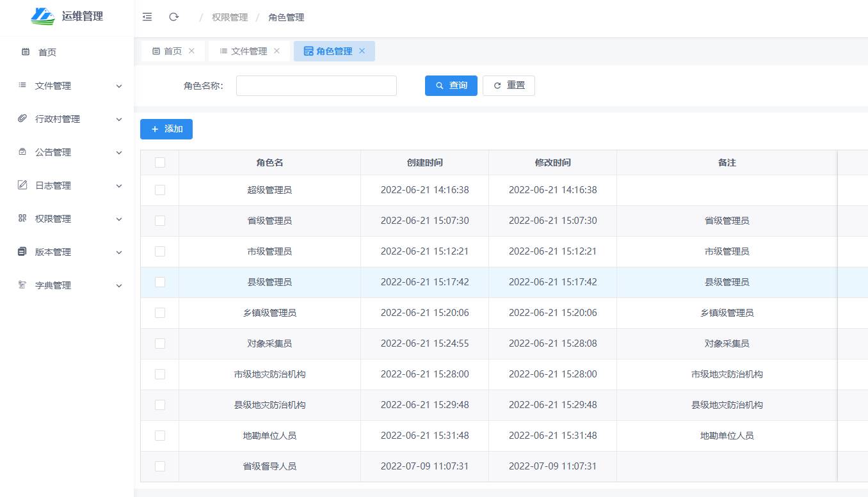Expand the 字典管理 sidebar menu

click(118, 285)
